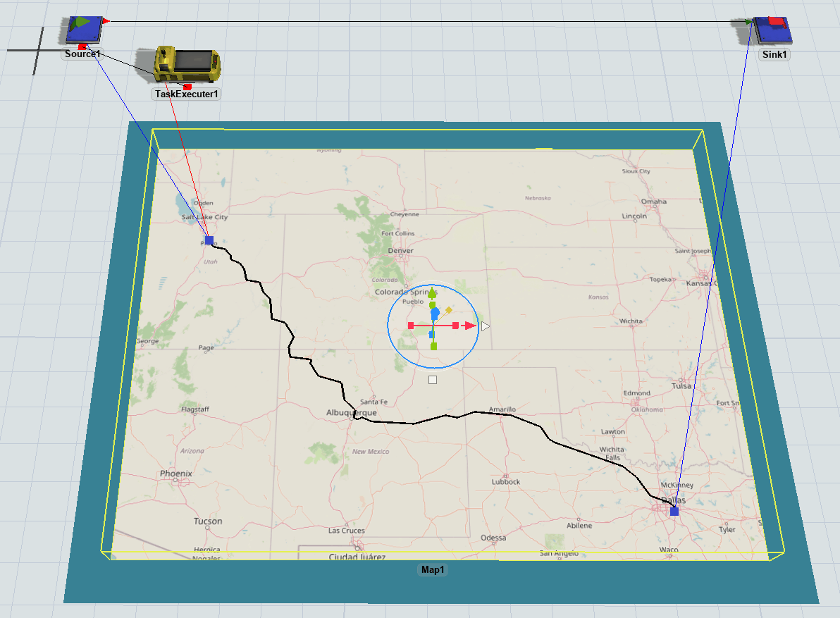This screenshot has width=840, height=618.
Task: Click the red connector square below TaskExecuter1
Action: [x=188, y=86]
